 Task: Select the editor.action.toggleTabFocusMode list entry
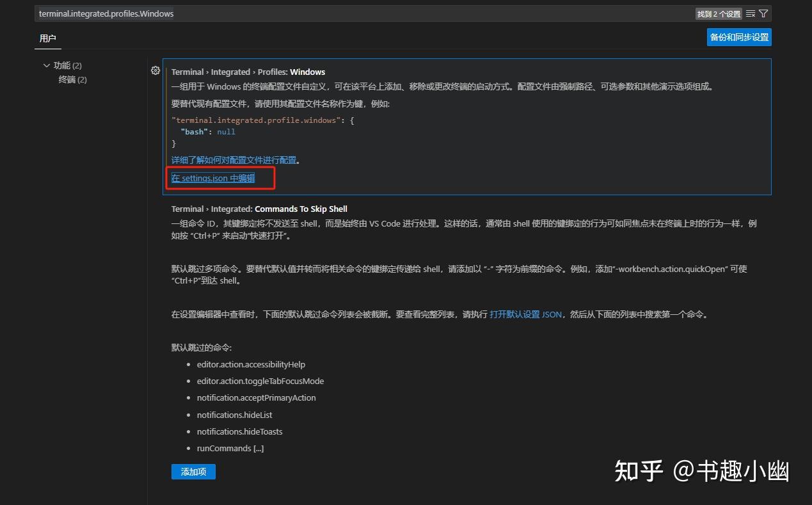(x=260, y=381)
